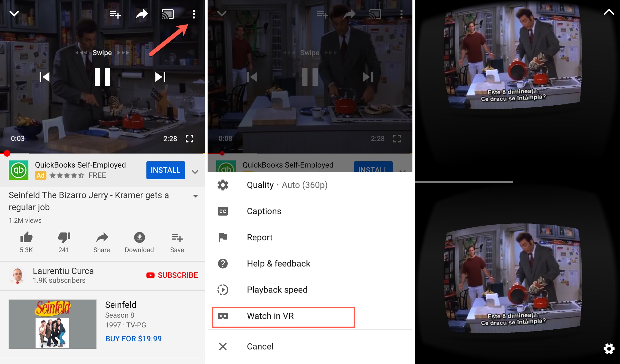The width and height of the screenshot is (620, 364).
Task: Minimize the video player with the down chevron
Action: pyautogui.click(x=14, y=14)
